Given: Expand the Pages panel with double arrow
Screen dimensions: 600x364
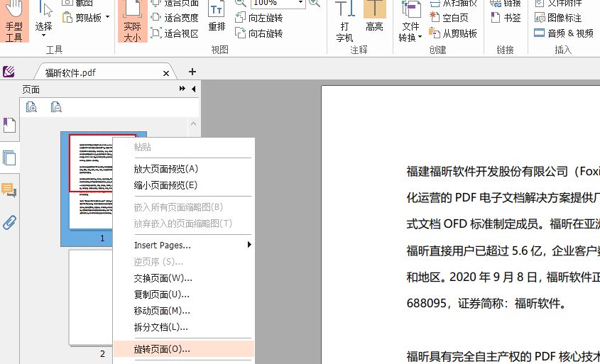Looking at the screenshot, I should click(182, 89).
